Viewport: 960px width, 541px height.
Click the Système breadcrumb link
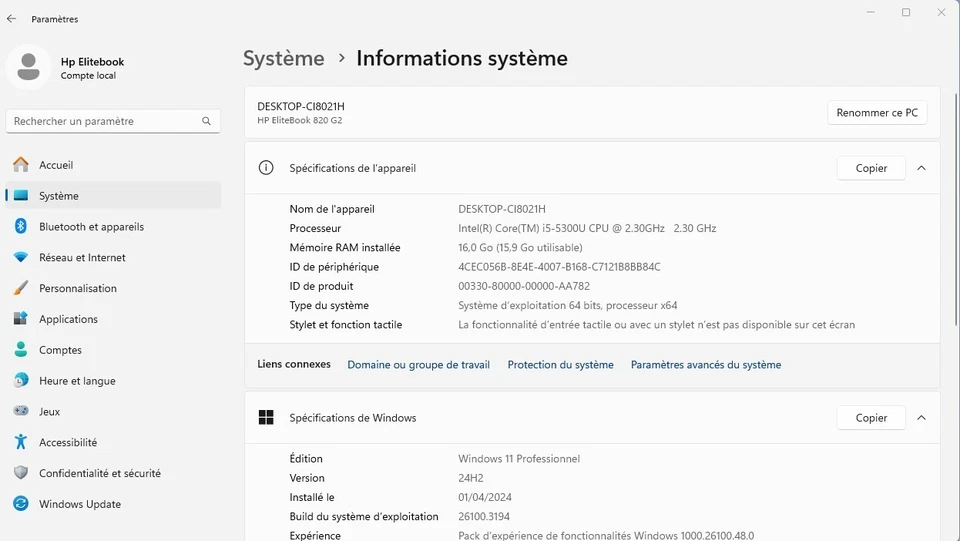click(x=283, y=58)
